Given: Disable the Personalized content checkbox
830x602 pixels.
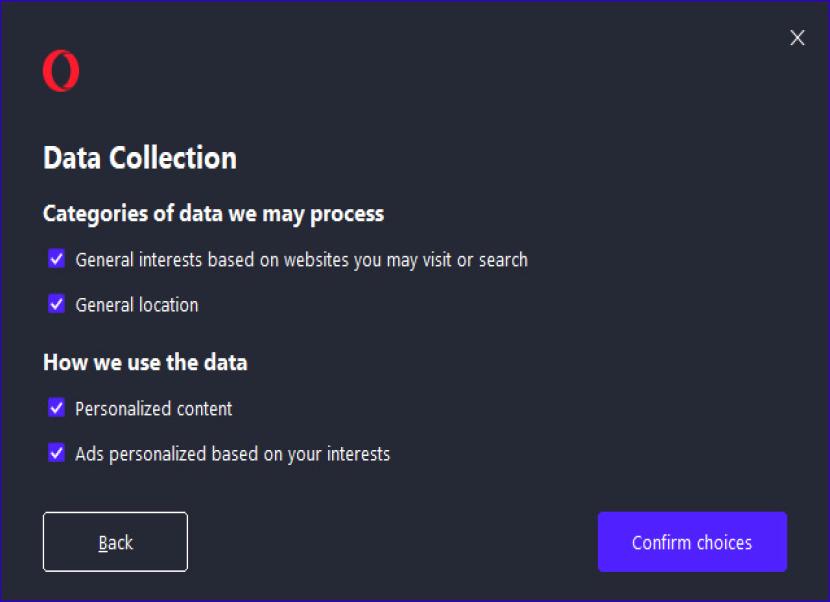Looking at the screenshot, I should tap(56, 408).
